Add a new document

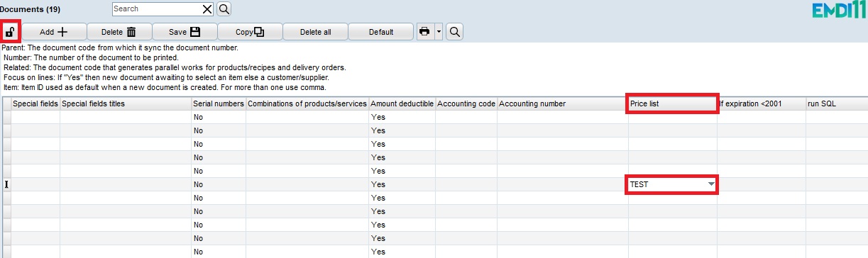pos(54,32)
